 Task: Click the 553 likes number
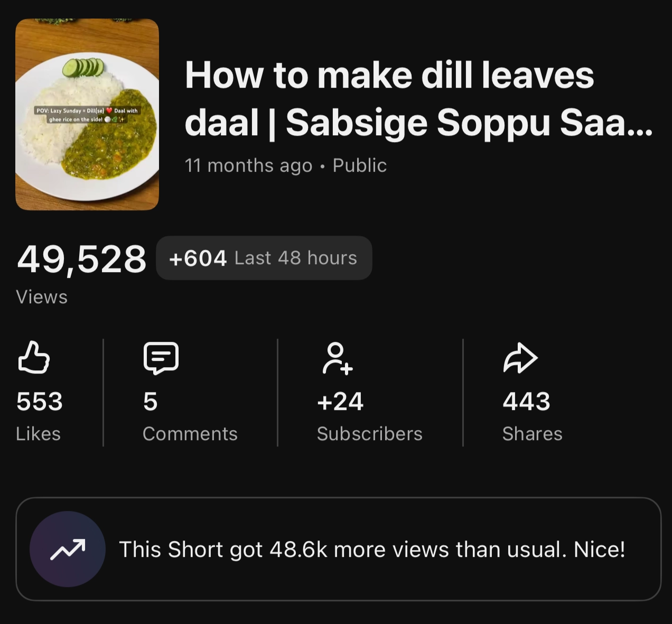40,401
